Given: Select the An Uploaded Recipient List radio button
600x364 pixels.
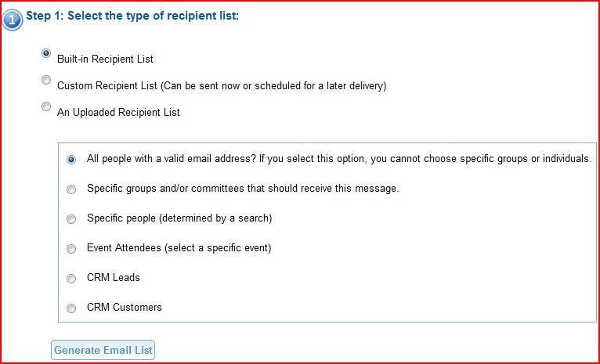Looking at the screenshot, I should click(46, 107).
